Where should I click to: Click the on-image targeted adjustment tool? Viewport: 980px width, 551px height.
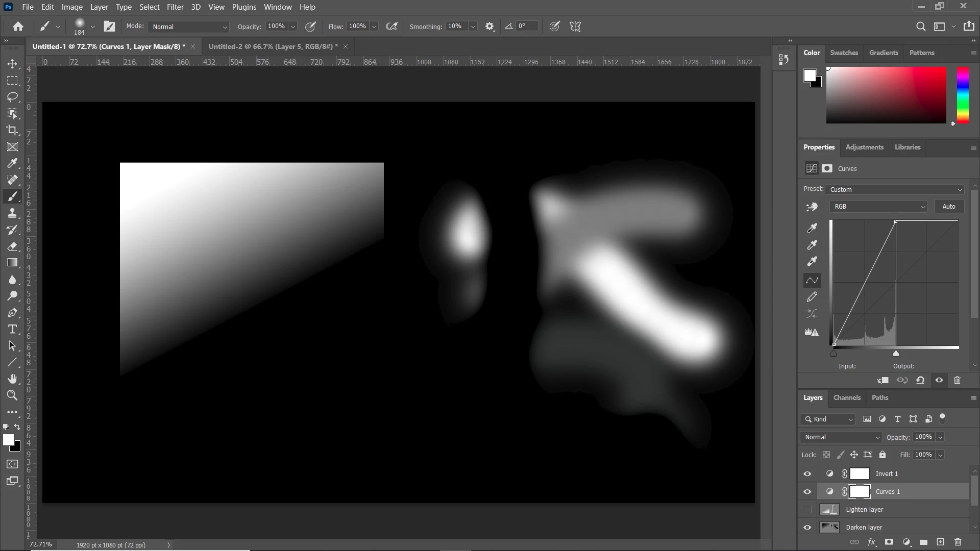pos(812,207)
